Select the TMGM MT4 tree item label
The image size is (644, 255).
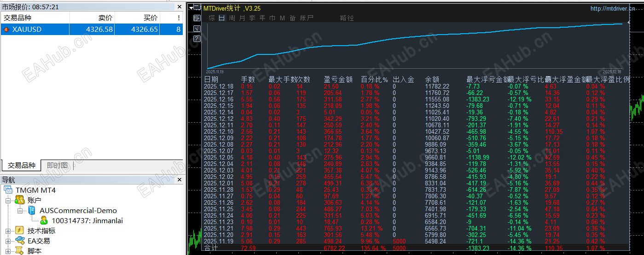point(35,190)
